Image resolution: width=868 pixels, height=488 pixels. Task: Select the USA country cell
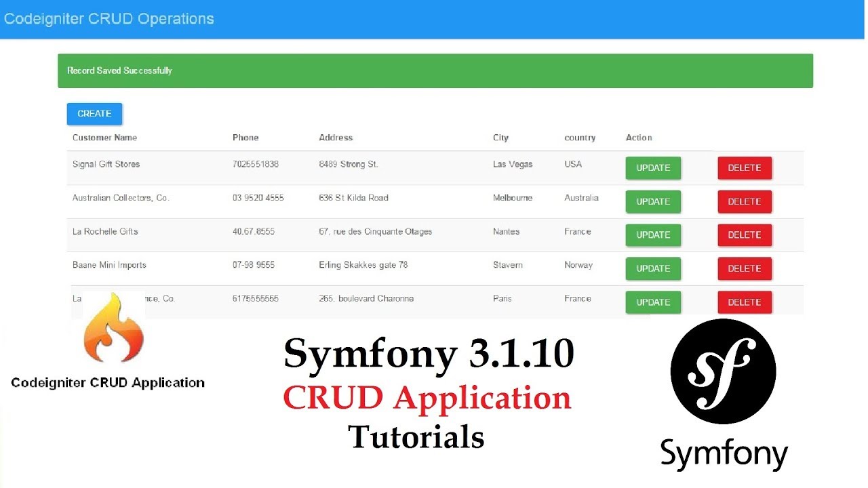click(x=573, y=164)
